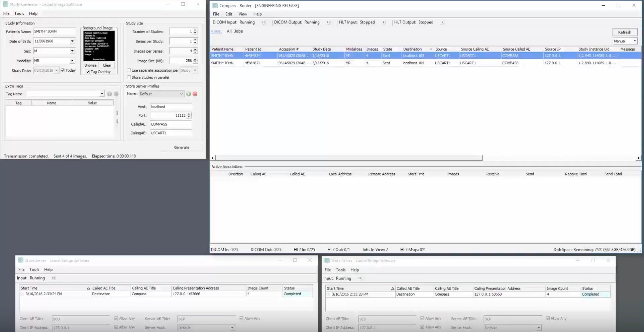The image size is (644, 332).
Task: Open Study Date picker dropdown
Action: tap(57, 70)
